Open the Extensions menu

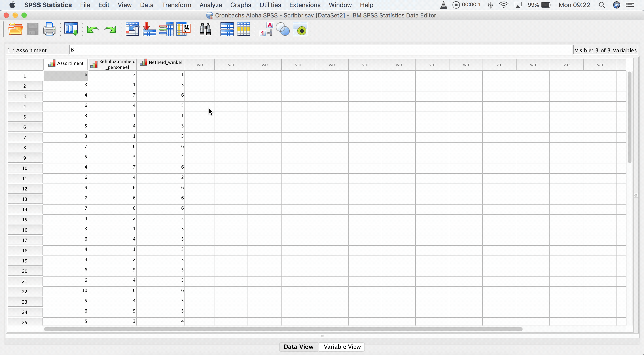[x=305, y=5]
